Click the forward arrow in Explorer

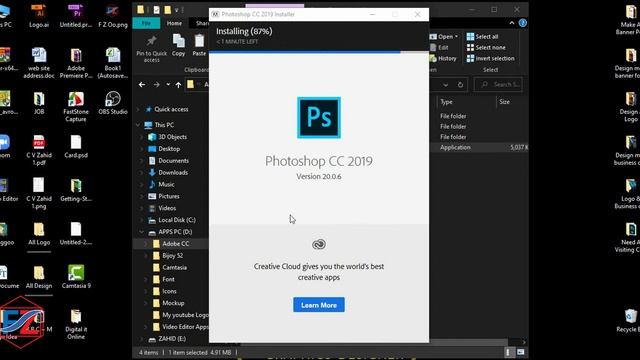tap(156, 84)
